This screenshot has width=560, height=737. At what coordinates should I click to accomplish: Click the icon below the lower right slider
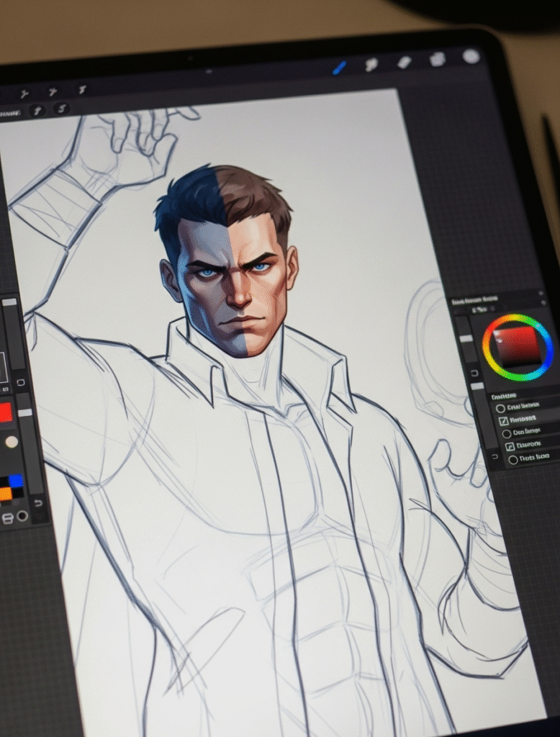tap(494, 456)
